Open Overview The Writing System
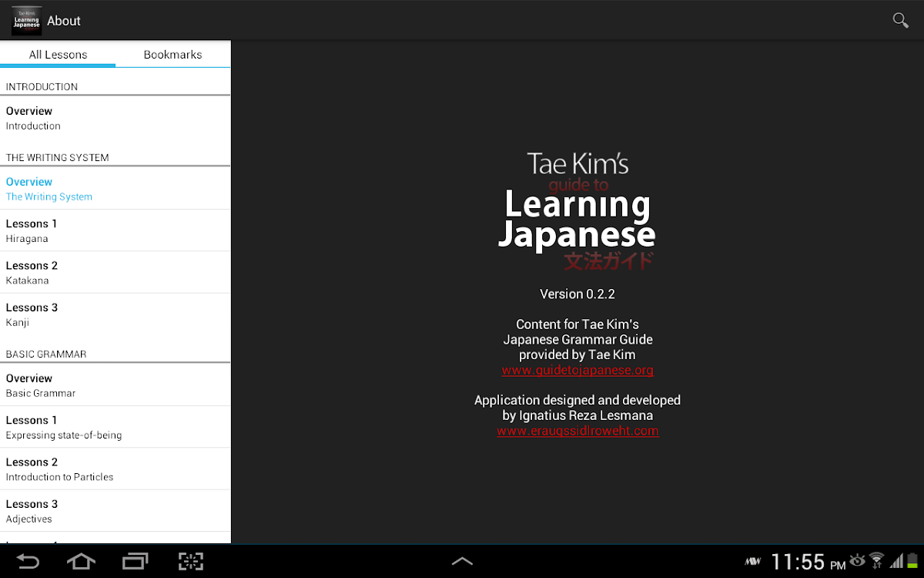The image size is (924, 578). [x=115, y=189]
